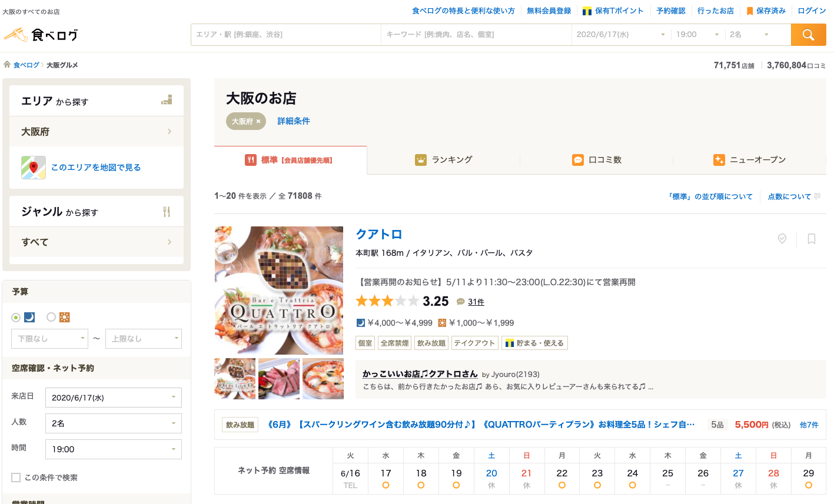This screenshot has height=504, width=834.
Task: Click the 詳細条件 link
Action: (x=294, y=121)
